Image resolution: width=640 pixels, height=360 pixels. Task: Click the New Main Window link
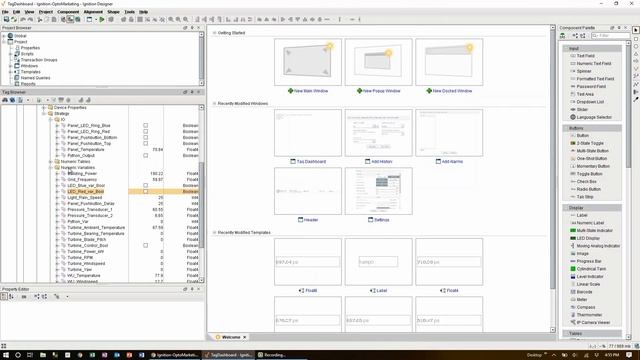tap(308, 91)
